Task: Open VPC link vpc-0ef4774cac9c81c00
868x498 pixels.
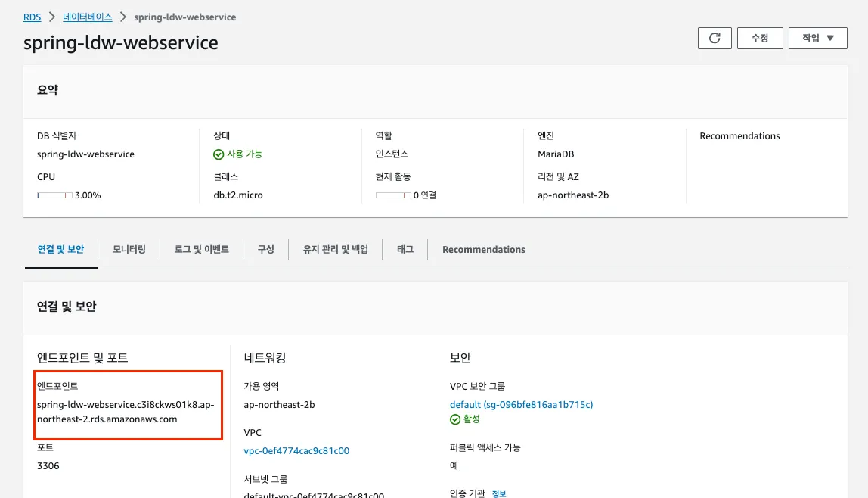Action: pos(296,451)
